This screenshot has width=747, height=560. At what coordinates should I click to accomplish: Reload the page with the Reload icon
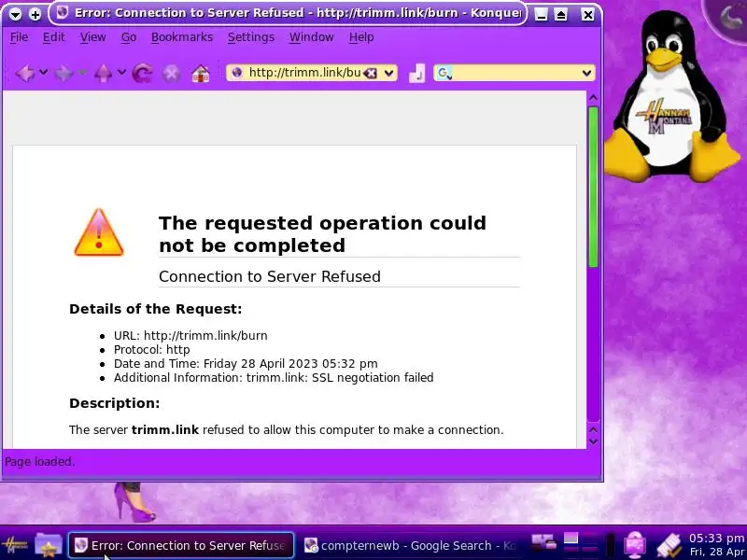(x=143, y=73)
